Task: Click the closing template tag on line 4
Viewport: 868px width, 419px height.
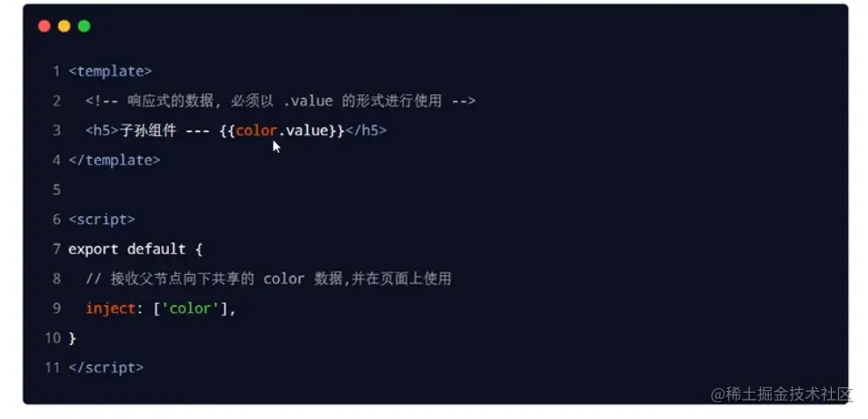Action: (114, 160)
